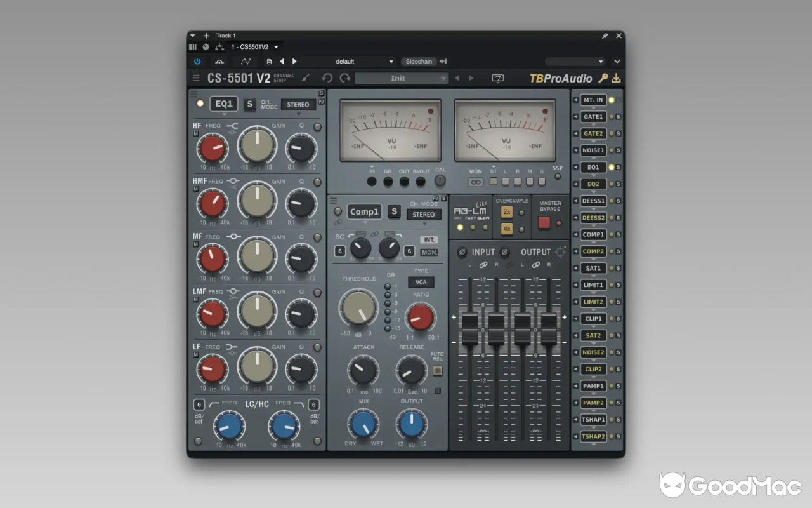The image size is (812, 508).
Task: Open the Comp1 module hamburger menu
Action: click(x=333, y=201)
